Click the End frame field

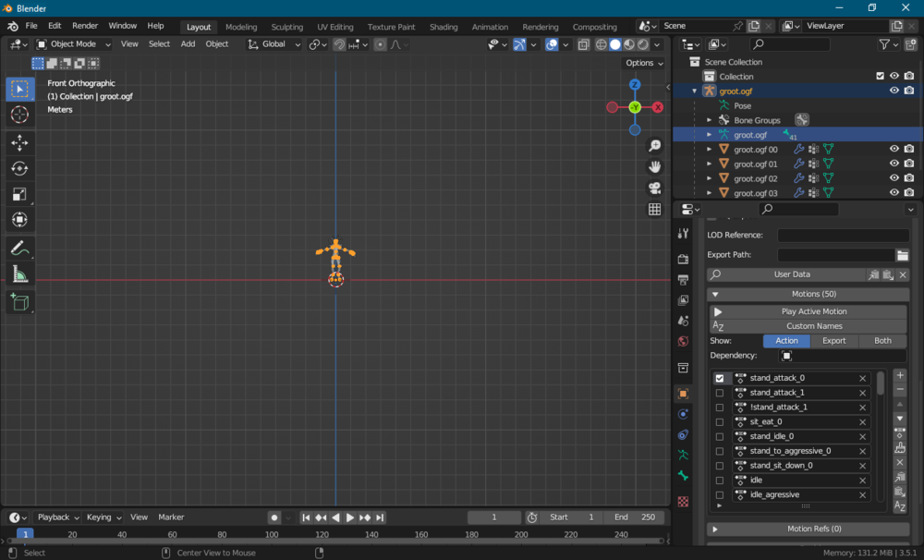[x=634, y=517]
